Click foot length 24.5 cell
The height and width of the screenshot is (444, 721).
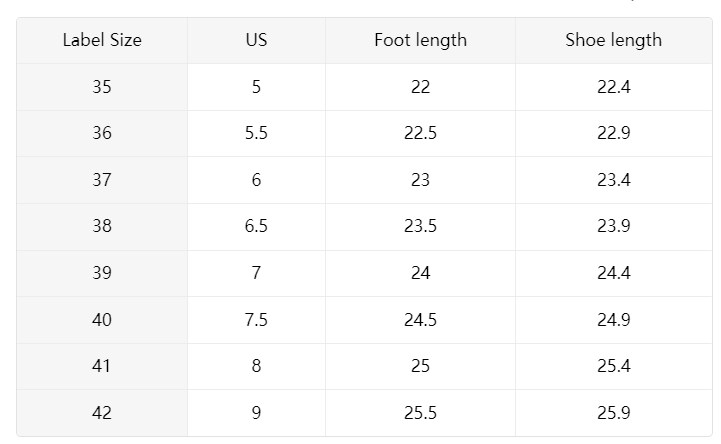coord(420,320)
